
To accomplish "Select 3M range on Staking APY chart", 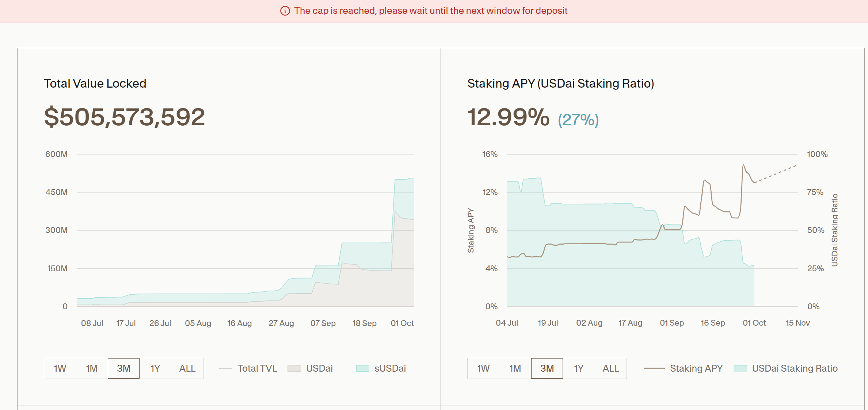I will (547, 368).
